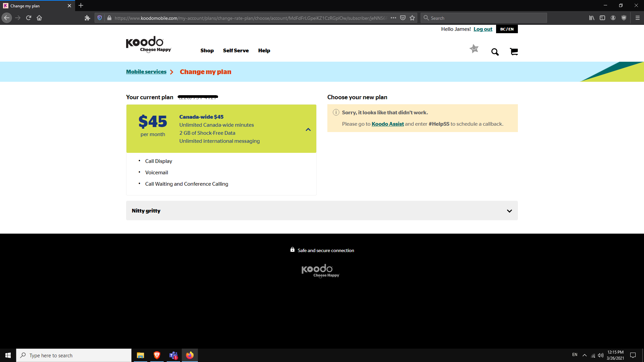
Task: Click the URL address bar
Action: pyautogui.click(x=250, y=18)
